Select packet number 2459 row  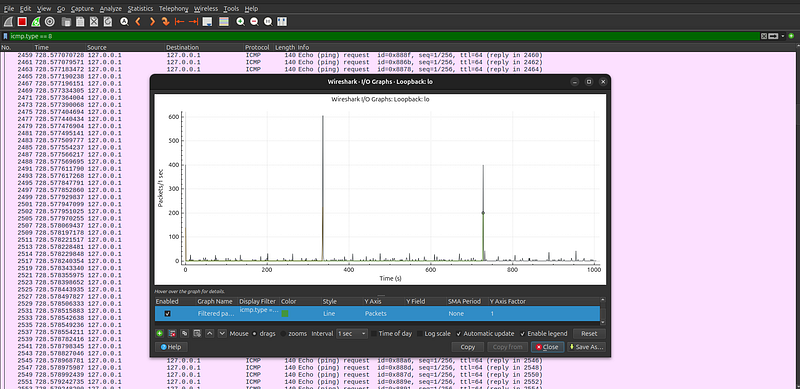[398, 55]
